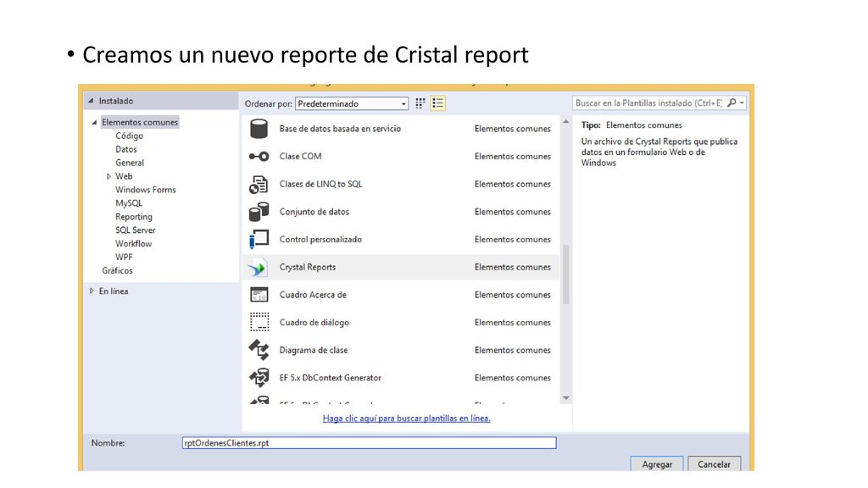Click the template list scrollbar thumb
This screenshot has height=488, width=868.
click(565, 274)
